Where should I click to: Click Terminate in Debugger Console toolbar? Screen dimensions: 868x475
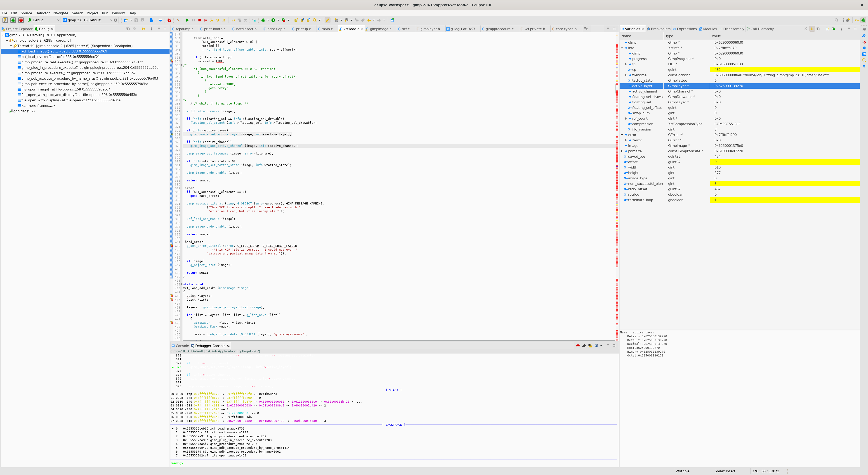pyautogui.click(x=578, y=346)
